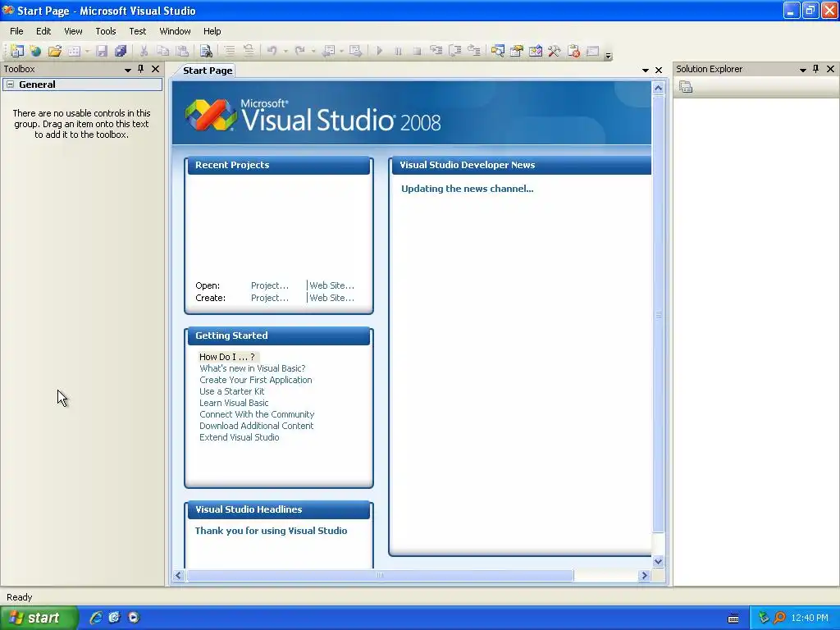Image resolution: width=840 pixels, height=630 pixels.
Task: Click the toolbar icon right of Toolbox icon
Action: point(573,51)
